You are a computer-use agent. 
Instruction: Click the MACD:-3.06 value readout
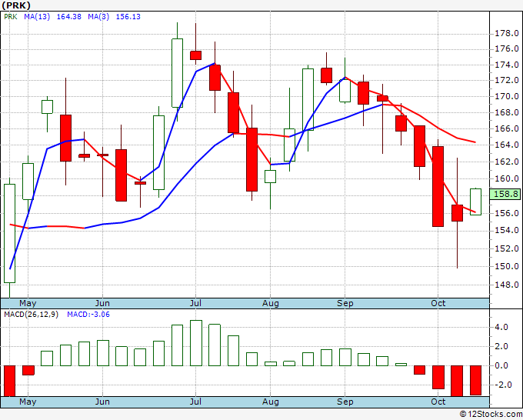click(x=88, y=315)
